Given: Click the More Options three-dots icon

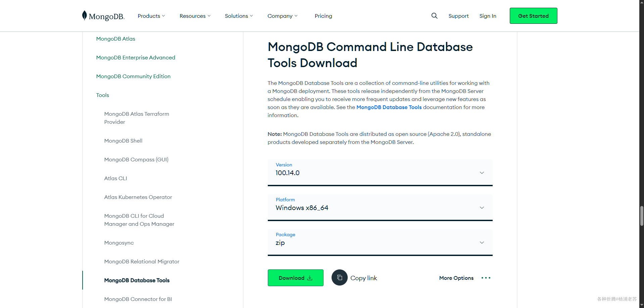Looking at the screenshot, I should click(x=486, y=278).
